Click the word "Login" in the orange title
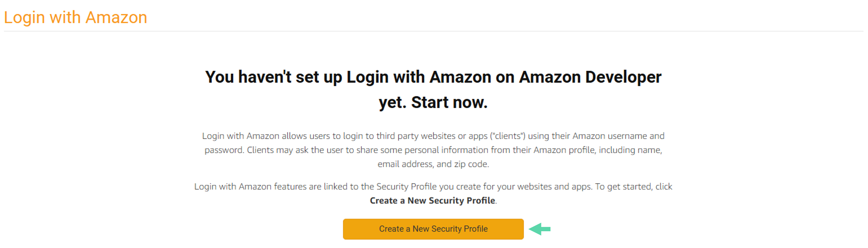This screenshot has width=868, height=248. click(x=24, y=18)
